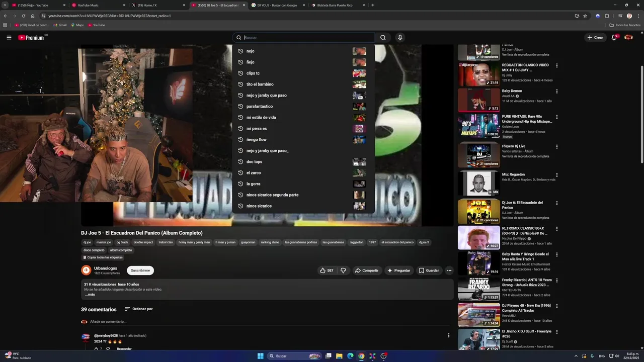Select the 'double impact' tag chip
The width and height of the screenshot is (644, 362).
(143, 242)
